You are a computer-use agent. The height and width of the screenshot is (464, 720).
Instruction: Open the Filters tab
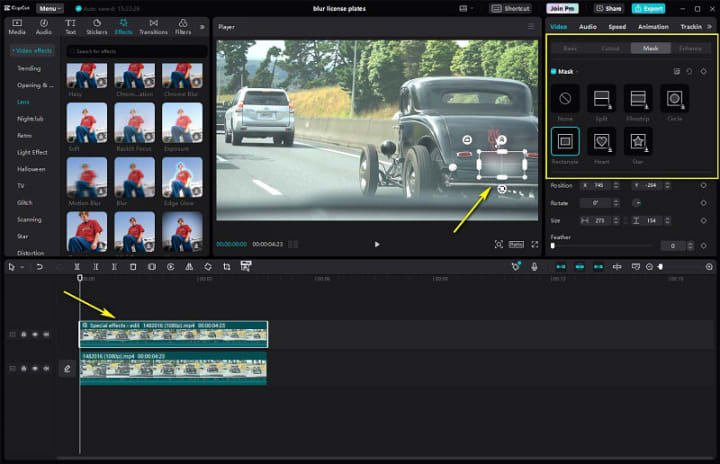pos(183,27)
